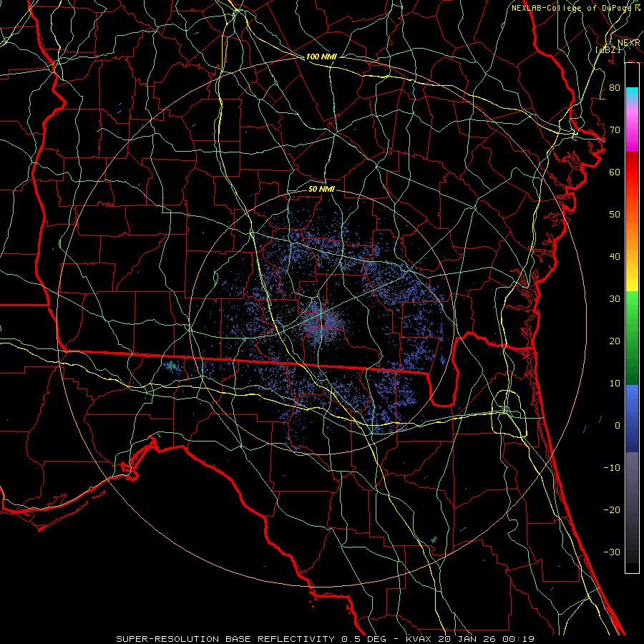The height and width of the screenshot is (644, 644).
Task: Click the "50 NMI" range ring label
Action: click(321, 189)
